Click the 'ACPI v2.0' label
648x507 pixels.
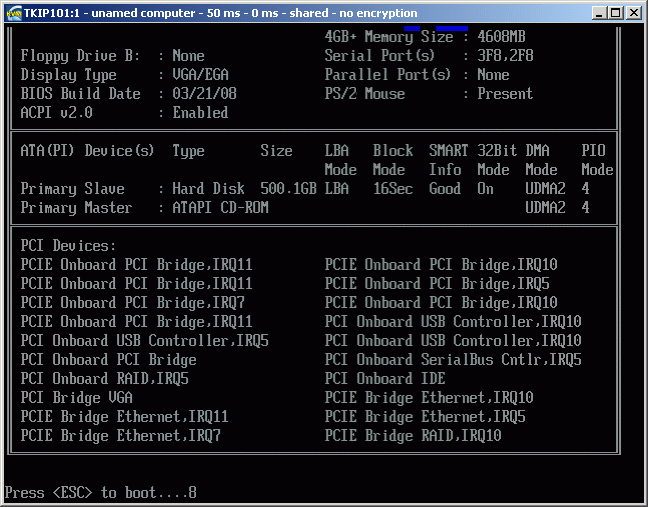click(57, 113)
